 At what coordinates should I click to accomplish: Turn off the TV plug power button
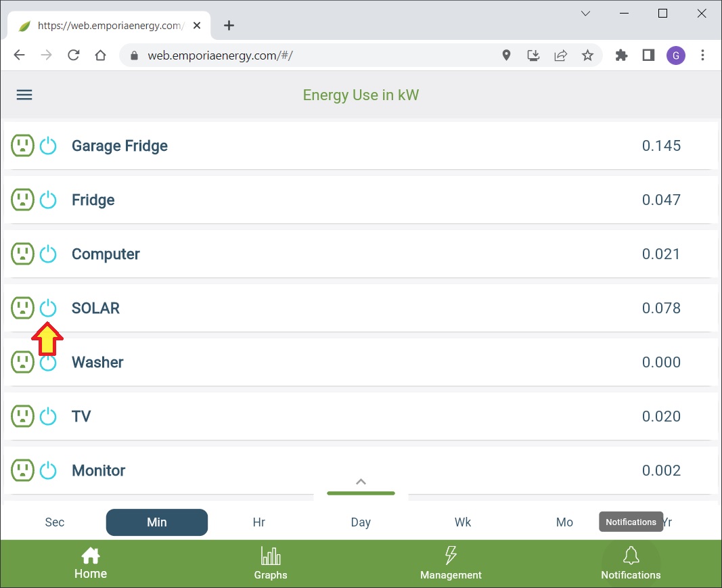click(x=48, y=416)
